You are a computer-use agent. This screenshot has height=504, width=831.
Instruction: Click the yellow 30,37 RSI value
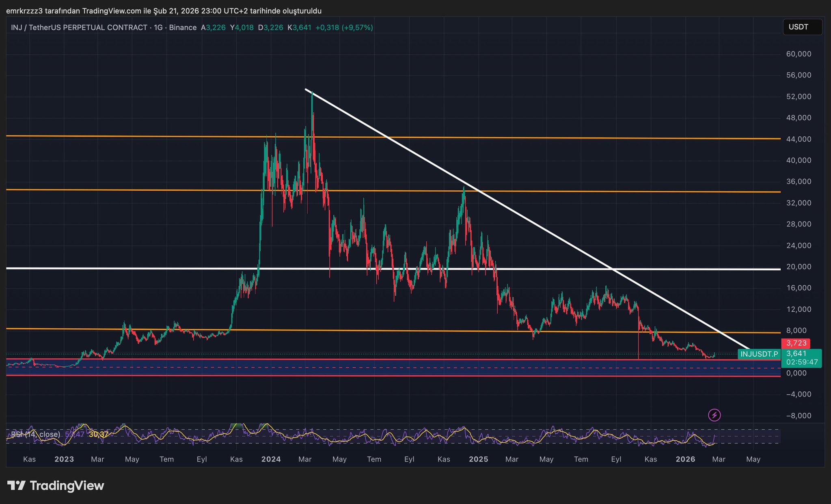point(99,434)
